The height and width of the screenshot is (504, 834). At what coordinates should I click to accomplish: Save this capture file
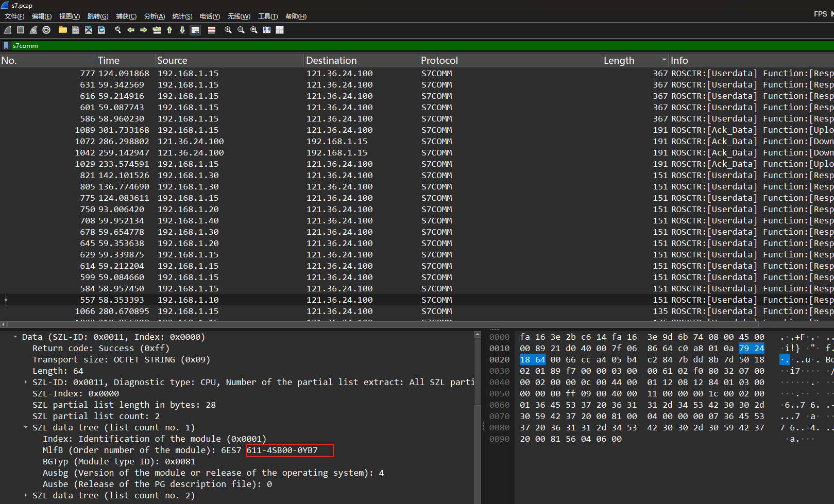pyautogui.click(x=76, y=30)
